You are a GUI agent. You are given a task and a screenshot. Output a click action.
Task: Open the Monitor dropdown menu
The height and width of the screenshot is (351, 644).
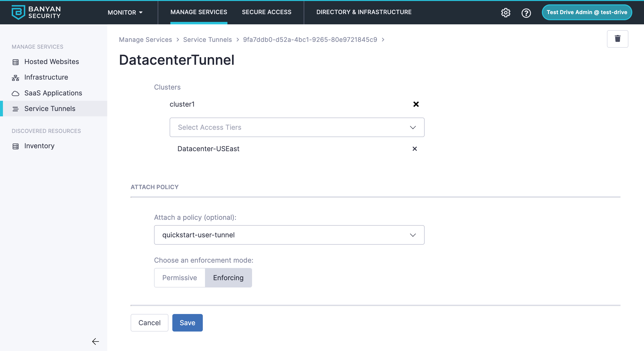click(x=125, y=12)
